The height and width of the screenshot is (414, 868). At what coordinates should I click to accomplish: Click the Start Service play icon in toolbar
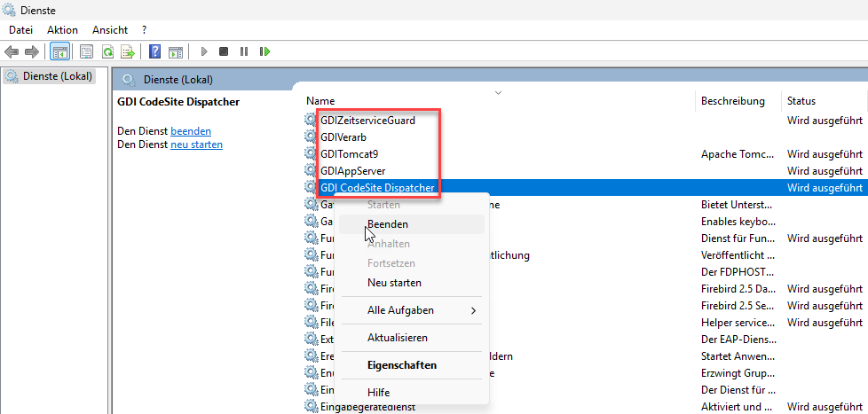pos(204,52)
